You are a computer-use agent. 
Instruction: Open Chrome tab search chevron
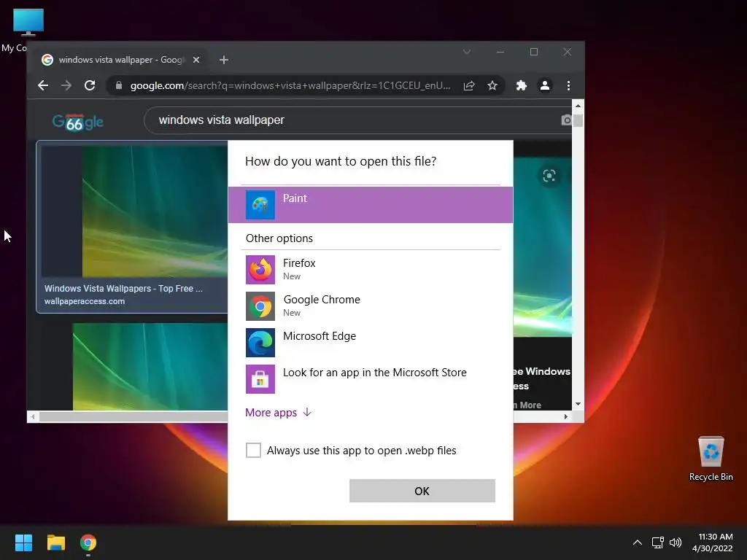coord(467,52)
